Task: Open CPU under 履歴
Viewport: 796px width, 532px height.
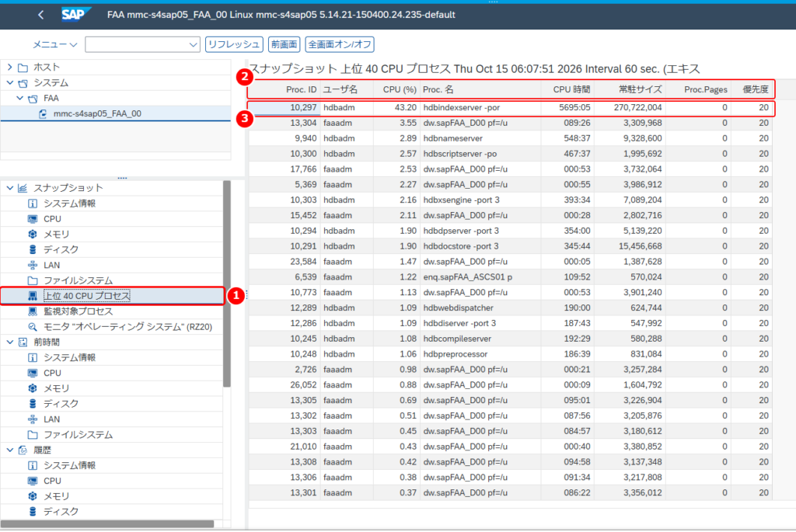Action: (x=52, y=482)
